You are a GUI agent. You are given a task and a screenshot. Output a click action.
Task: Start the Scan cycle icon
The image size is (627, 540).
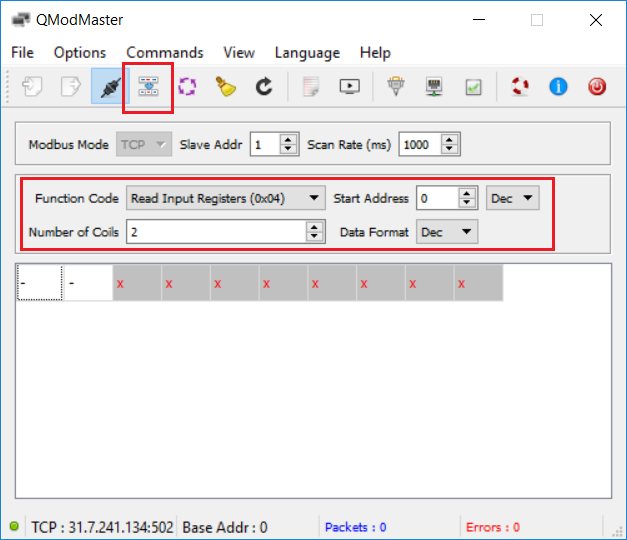[187, 86]
